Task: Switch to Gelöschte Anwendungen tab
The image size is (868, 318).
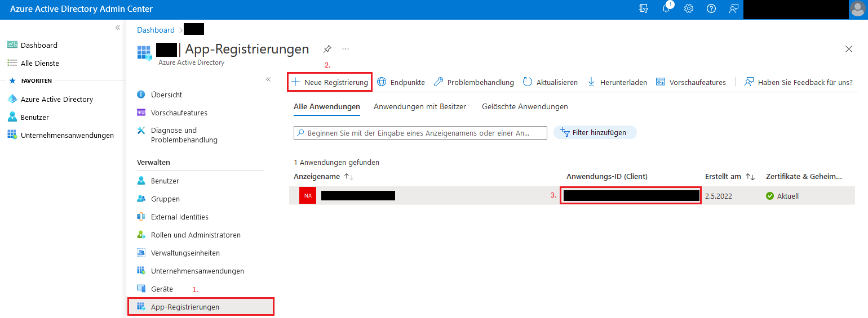Action: 525,106
